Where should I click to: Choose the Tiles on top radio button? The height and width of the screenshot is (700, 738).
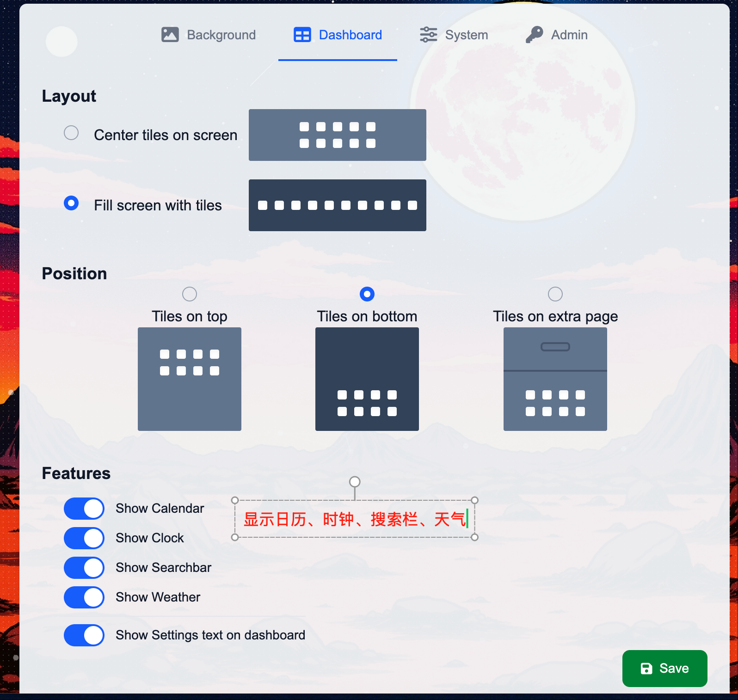[x=190, y=294]
